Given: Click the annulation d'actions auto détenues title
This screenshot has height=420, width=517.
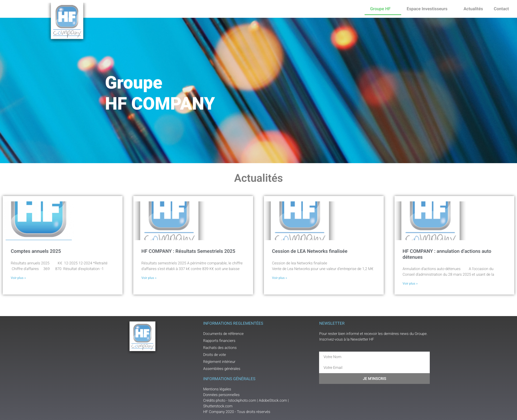Looking at the screenshot, I should pos(447,254).
